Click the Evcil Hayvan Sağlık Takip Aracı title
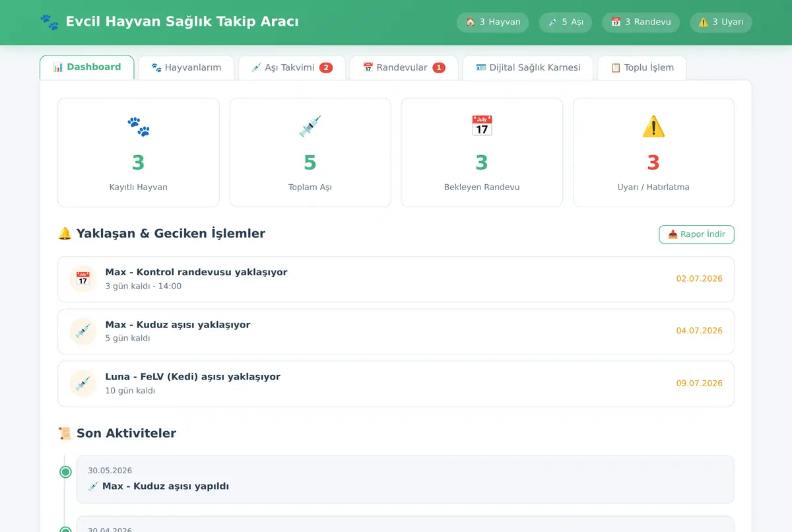The width and height of the screenshot is (792, 532). tap(182, 22)
